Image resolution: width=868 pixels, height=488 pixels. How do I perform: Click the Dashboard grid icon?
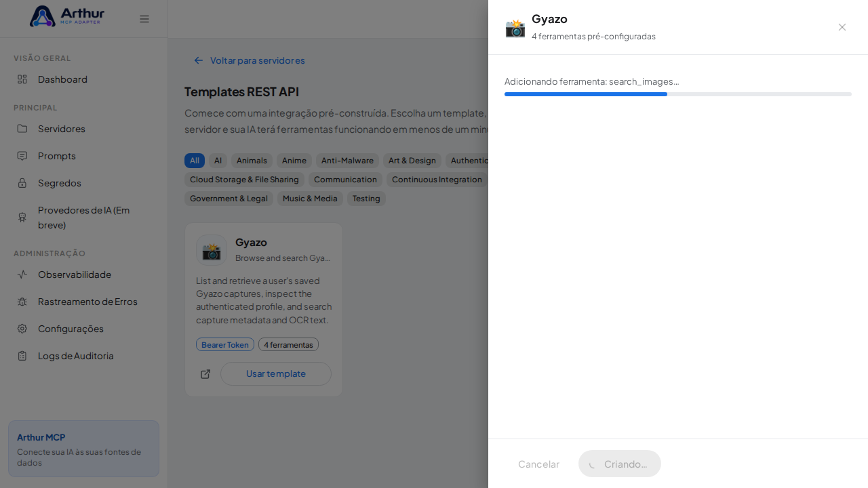(22, 79)
